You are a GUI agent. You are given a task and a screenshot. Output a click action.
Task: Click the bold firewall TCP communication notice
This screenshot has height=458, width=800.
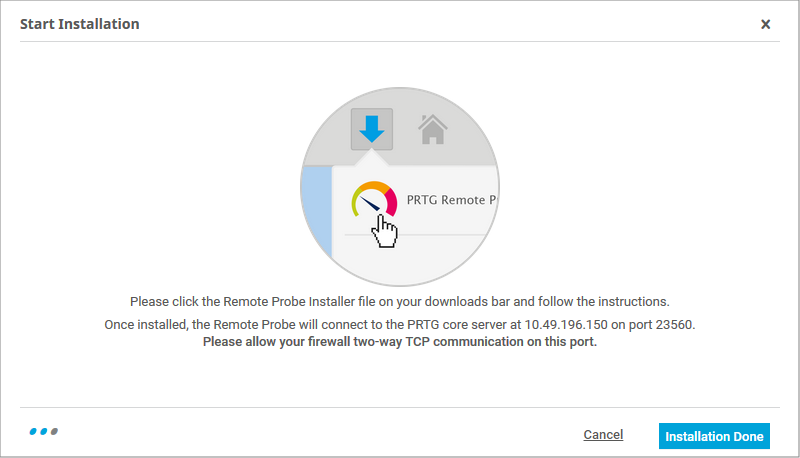(x=400, y=342)
